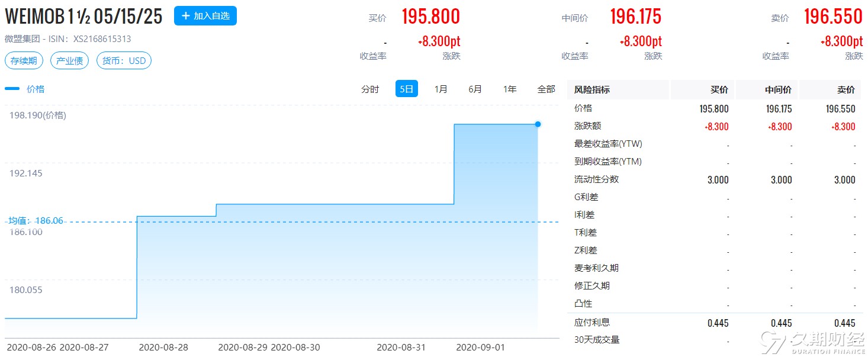Select the 5日 chart range
This screenshot has width=868, height=357.
[407, 89]
